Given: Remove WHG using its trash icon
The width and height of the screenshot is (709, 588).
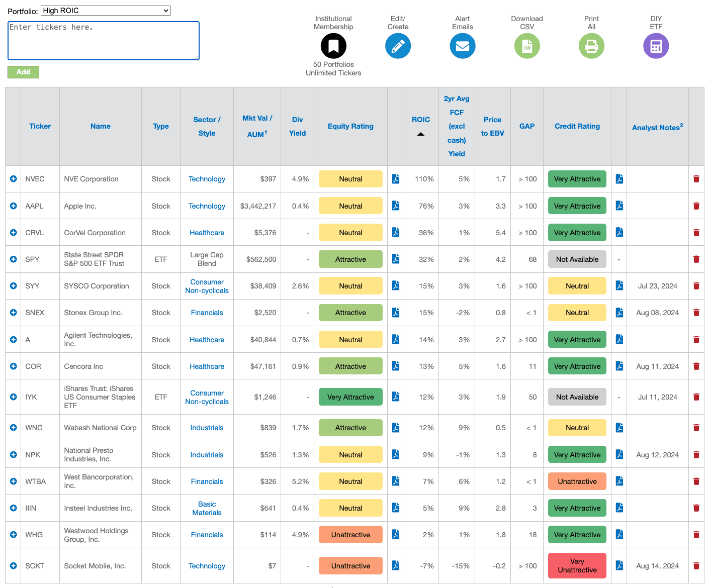Looking at the screenshot, I should coord(696,535).
